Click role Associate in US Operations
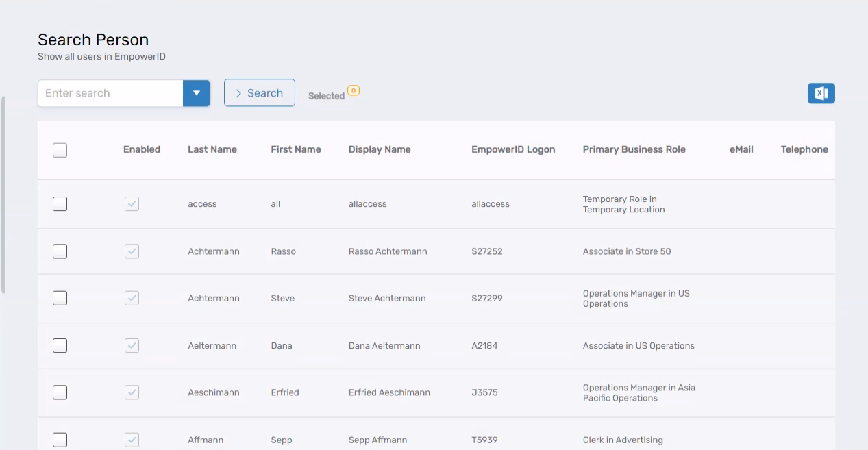The image size is (868, 450). point(638,346)
